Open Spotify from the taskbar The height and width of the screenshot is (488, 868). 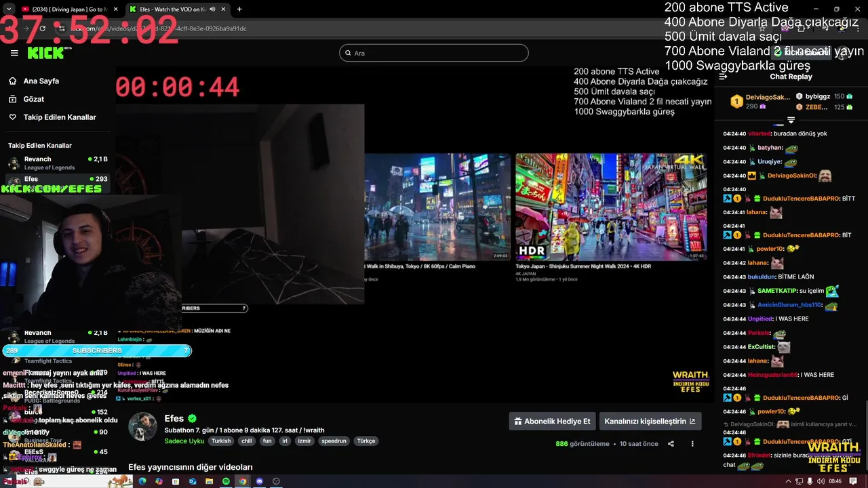[x=226, y=481]
